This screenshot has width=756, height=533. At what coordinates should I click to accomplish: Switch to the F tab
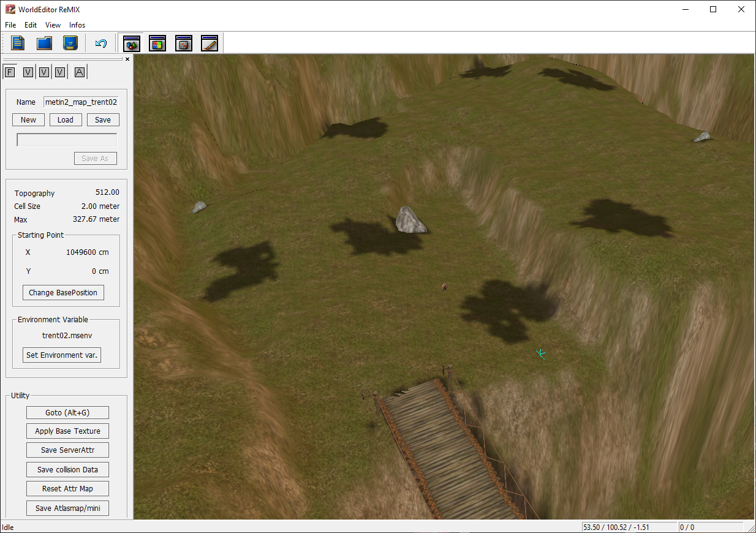click(9, 72)
